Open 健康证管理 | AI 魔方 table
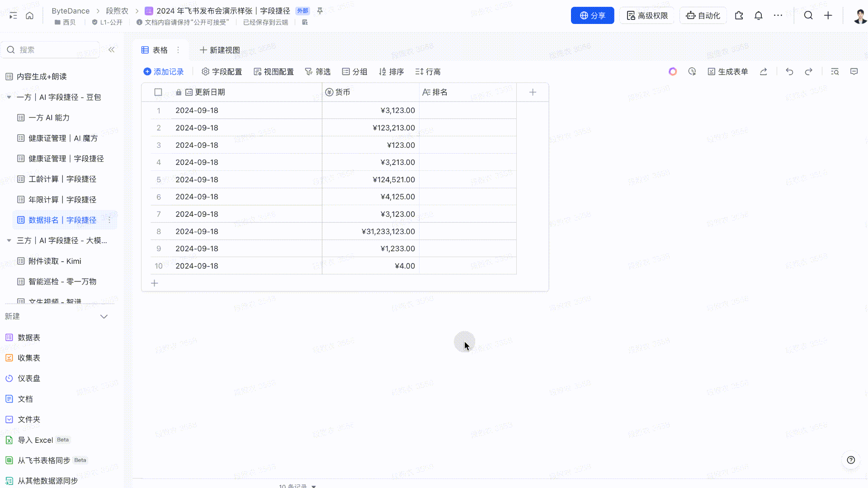 coord(63,138)
